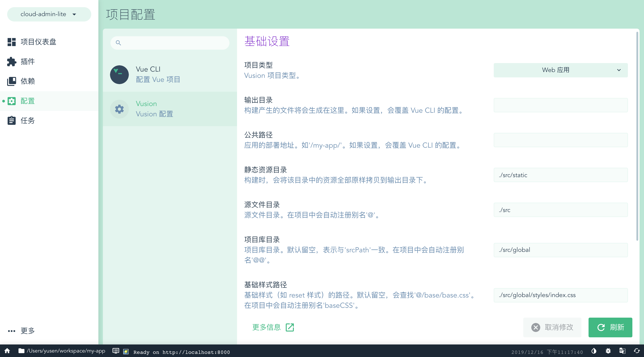The image size is (644, 357).
Task: Toggle dark mode contrast icon
Action: (594, 351)
